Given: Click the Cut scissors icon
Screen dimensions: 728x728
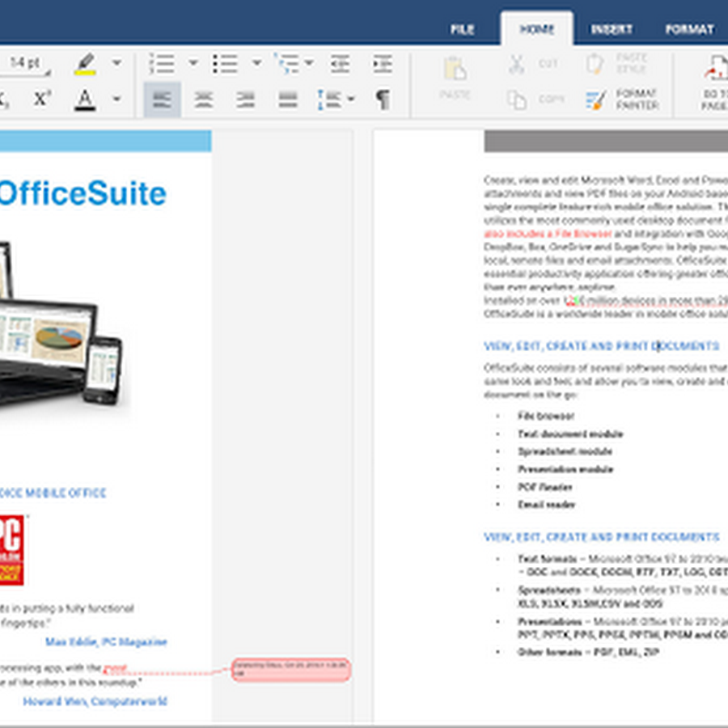Looking at the screenshot, I should [516, 64].
